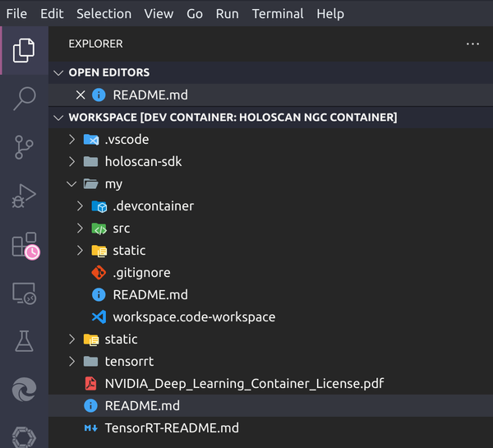493x448 pixels.
Task: Collapse the Open Editors section
Action: [x=58, y=73]
